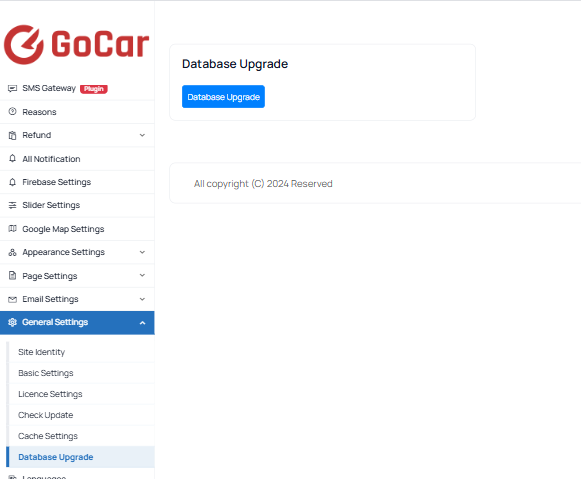Screen dimensions: 581x479
Task: Click the blue Database Upgrade button
Action: tap(223, 97)
